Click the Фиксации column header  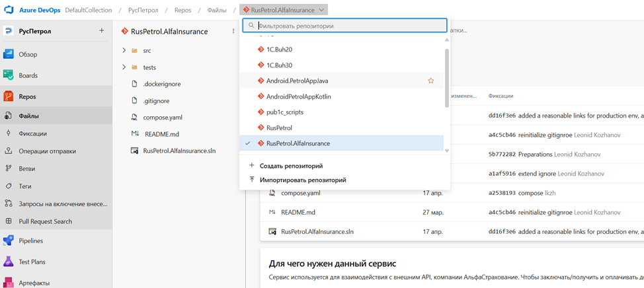[501, 96]
